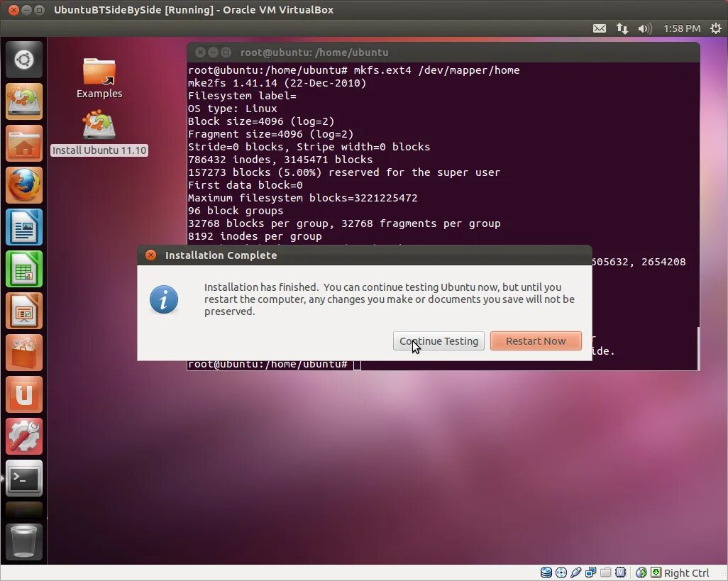
Task: Close the Installation Complete dialog
Action: tap(150, 255)
